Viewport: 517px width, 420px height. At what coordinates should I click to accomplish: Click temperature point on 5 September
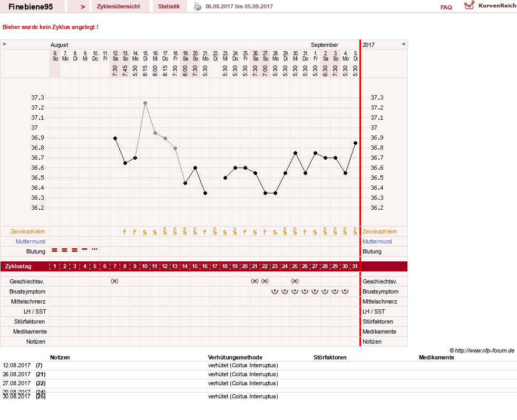tap(355, 143)
